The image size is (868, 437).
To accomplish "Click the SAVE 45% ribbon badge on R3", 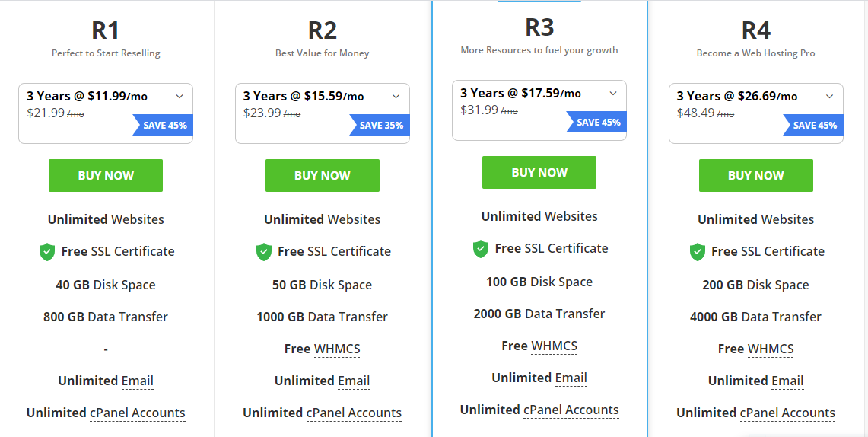I will [x=596, y=122].
